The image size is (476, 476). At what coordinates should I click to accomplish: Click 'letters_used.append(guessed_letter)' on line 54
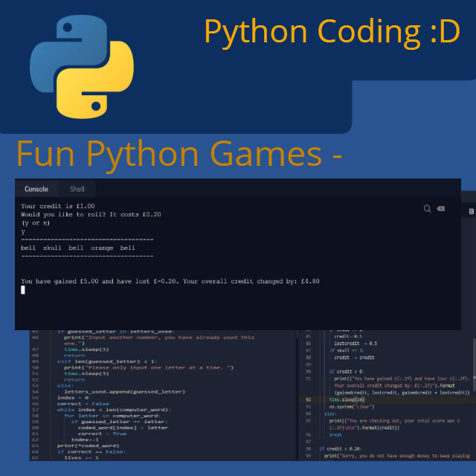click(124, 392)
